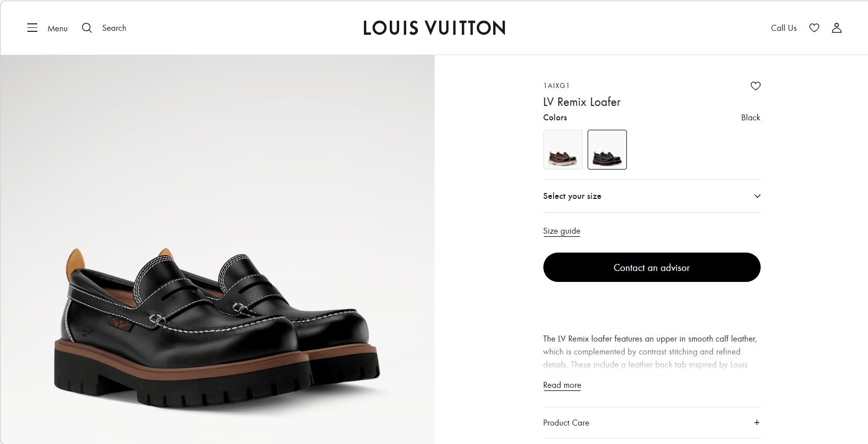Click the Menu label in header
The height and width of the screenshot is (444, 868).
click(x=58, y=28)
